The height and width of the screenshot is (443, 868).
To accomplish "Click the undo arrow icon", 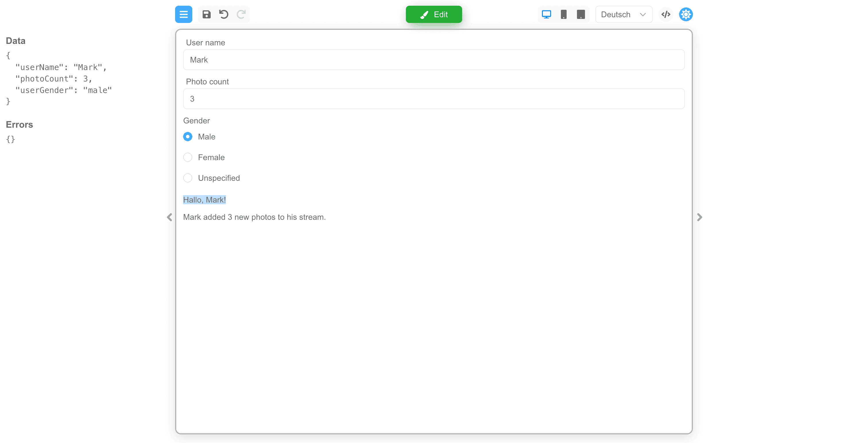I will [224, 14].
